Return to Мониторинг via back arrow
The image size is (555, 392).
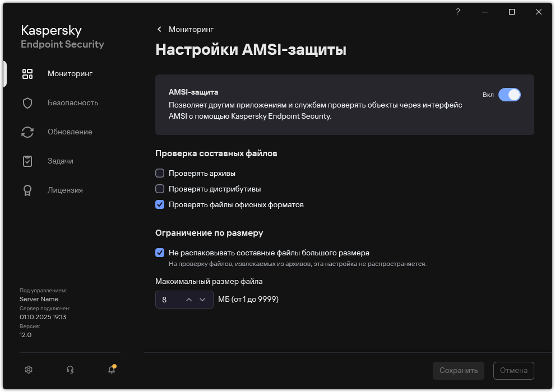tap(159, 29)
